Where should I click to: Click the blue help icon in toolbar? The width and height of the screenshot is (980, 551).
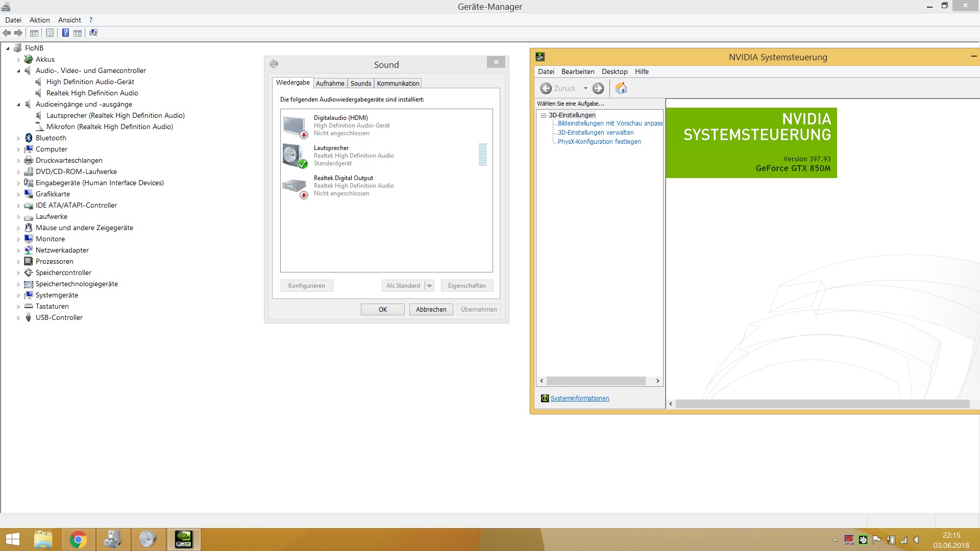[x=65, y=33]
